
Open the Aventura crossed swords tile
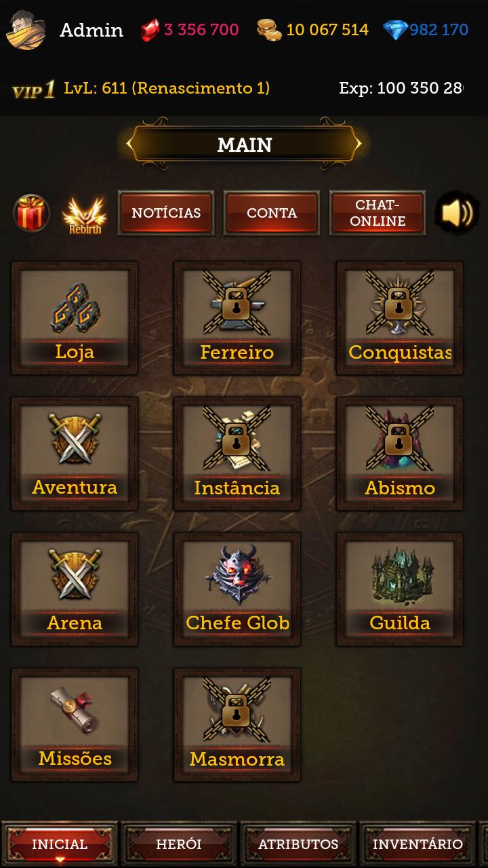tap(75, 454)
